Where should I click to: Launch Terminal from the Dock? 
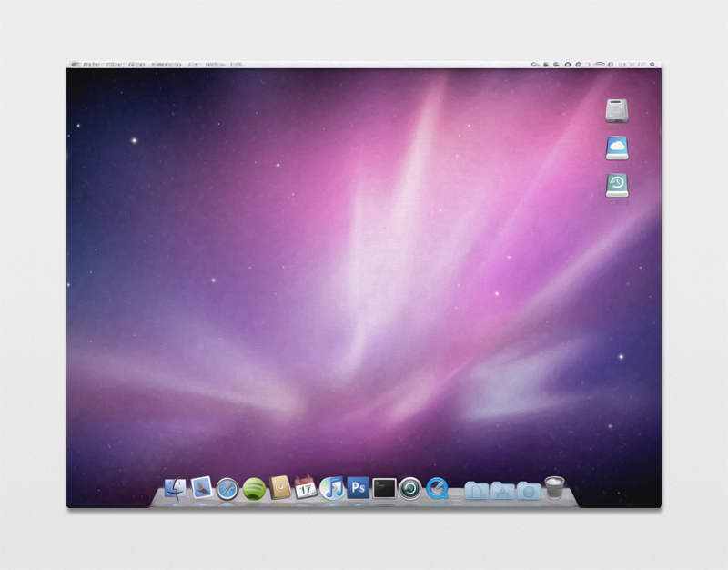[384, 489]
